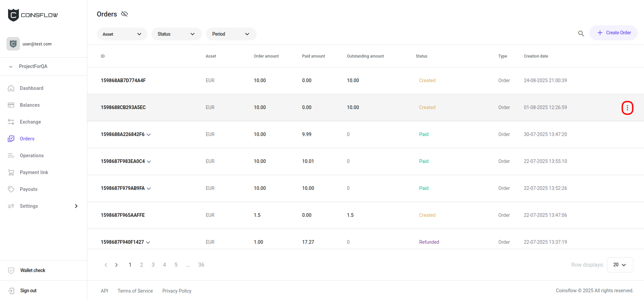Click the Dashboard home icon

11,88
